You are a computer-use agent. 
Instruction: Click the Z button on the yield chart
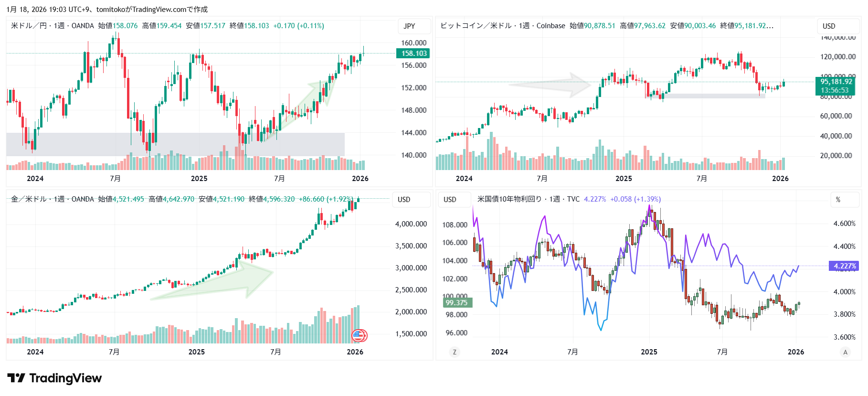[454, 352]
